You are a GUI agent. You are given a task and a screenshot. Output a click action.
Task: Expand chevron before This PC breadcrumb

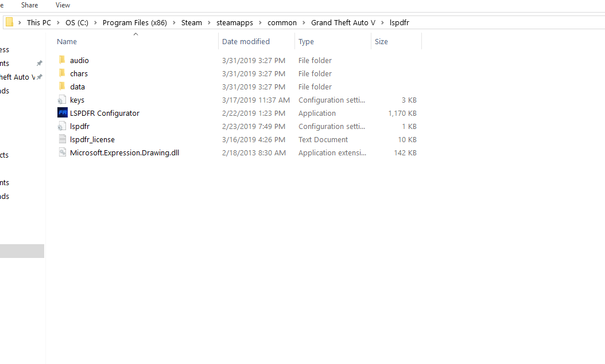pos(20,23)
